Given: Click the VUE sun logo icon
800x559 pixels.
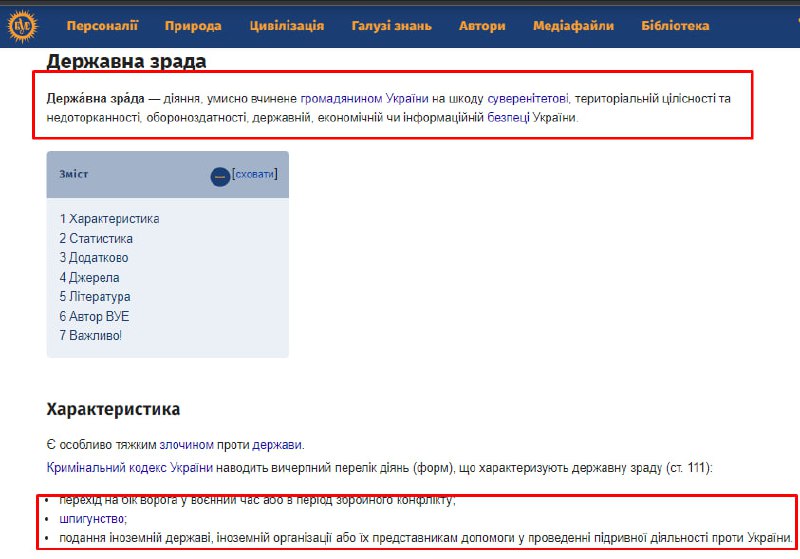Looking at the screenshot, I should point(22,25).
